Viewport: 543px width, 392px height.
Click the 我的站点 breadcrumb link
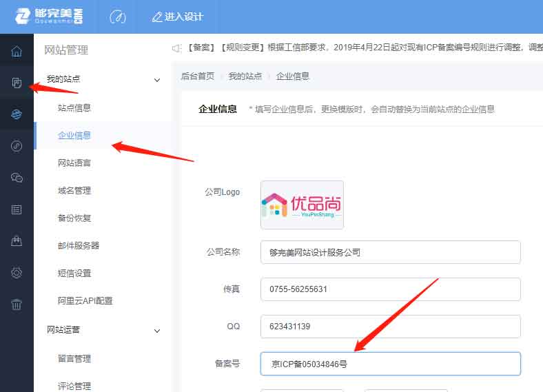[245, 76]
